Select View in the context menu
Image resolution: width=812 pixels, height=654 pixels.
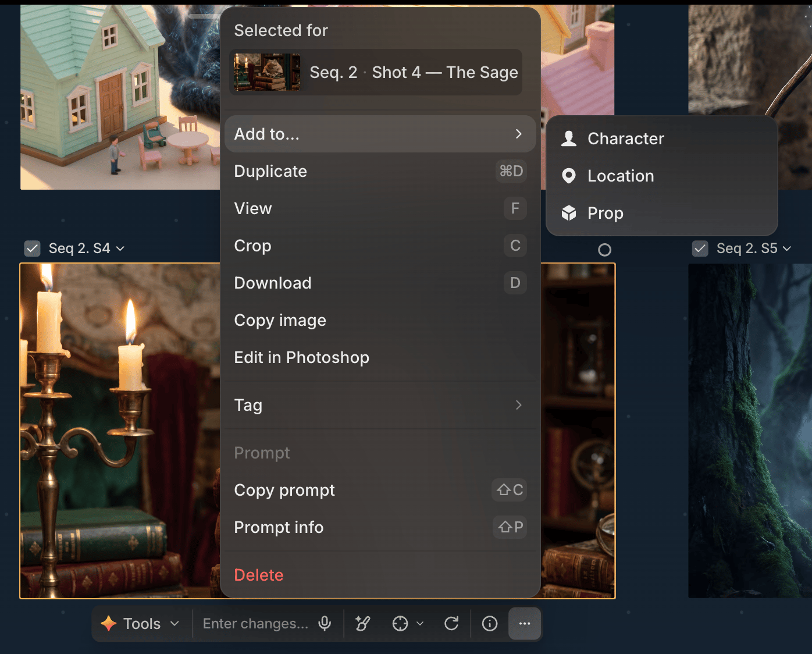tap(380, 208)
